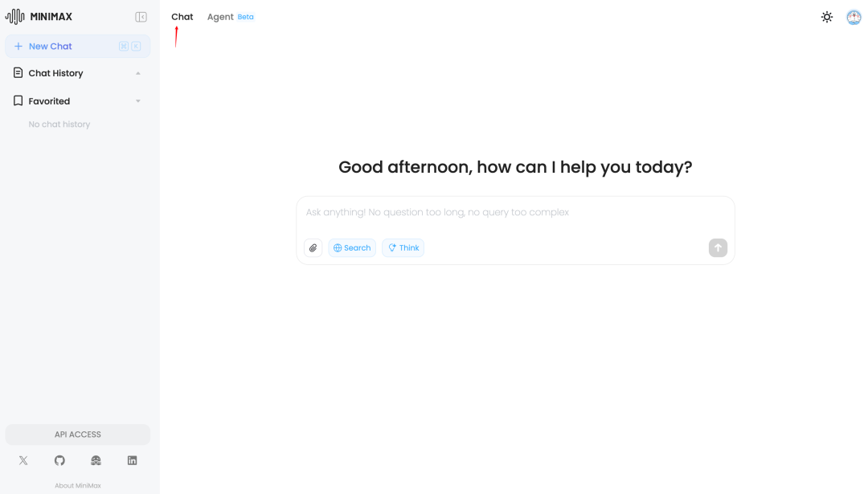The height and width of the screenshot is (494, 868).
Task: Switch to the Chat tab
Action: (x=182, y=17)
